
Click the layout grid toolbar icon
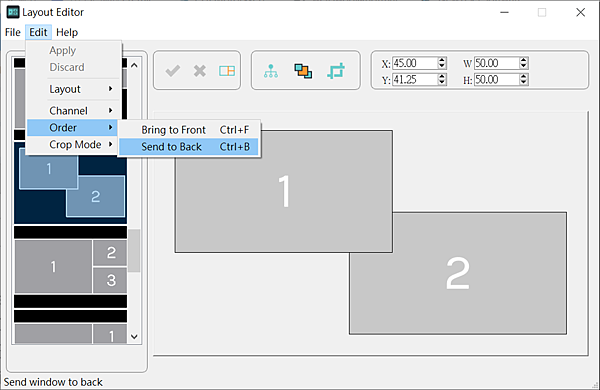coord(227,71)
